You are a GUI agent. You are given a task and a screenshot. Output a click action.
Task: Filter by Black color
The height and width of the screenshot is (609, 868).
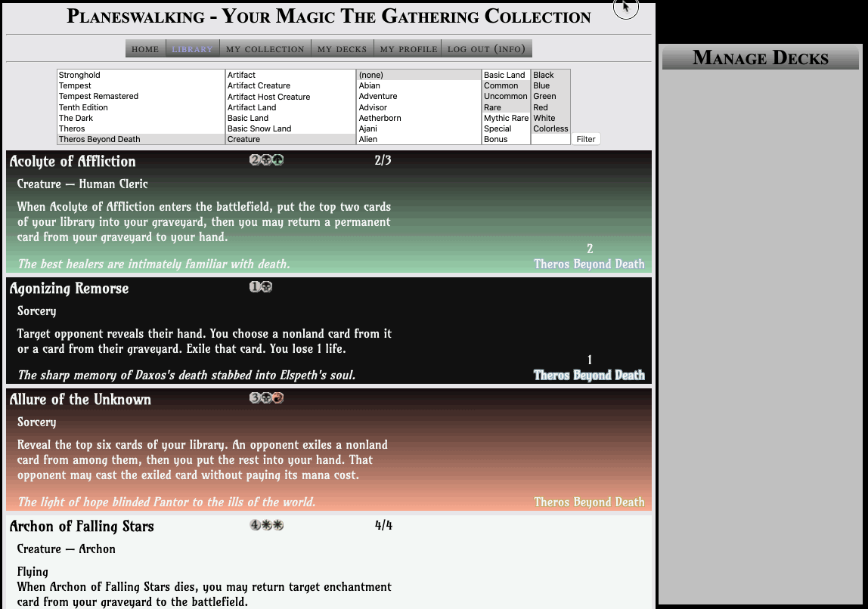click(550, 75)
